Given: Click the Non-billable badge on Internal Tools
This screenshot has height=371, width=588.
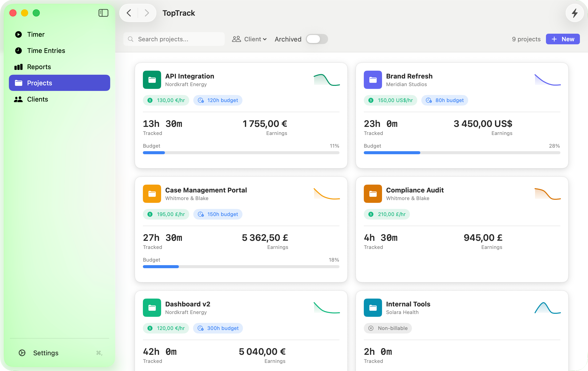Looking at the screenshot, I should point(388,328).
